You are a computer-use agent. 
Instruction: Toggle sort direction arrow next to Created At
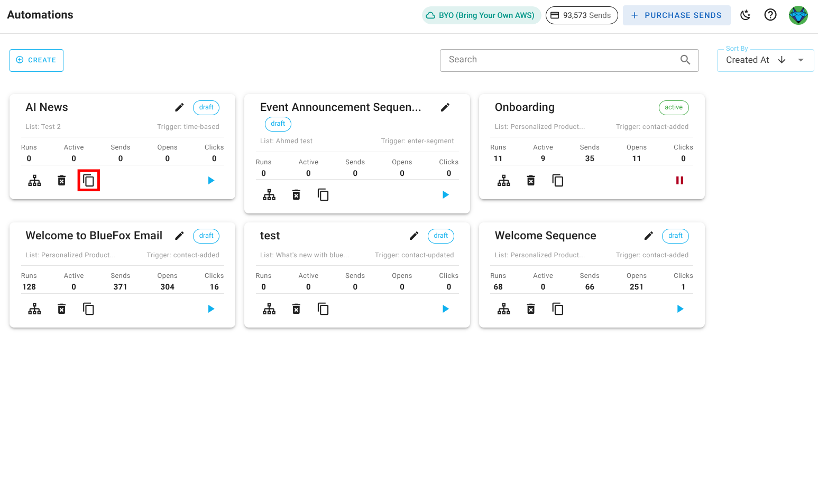tap(782, 60)
